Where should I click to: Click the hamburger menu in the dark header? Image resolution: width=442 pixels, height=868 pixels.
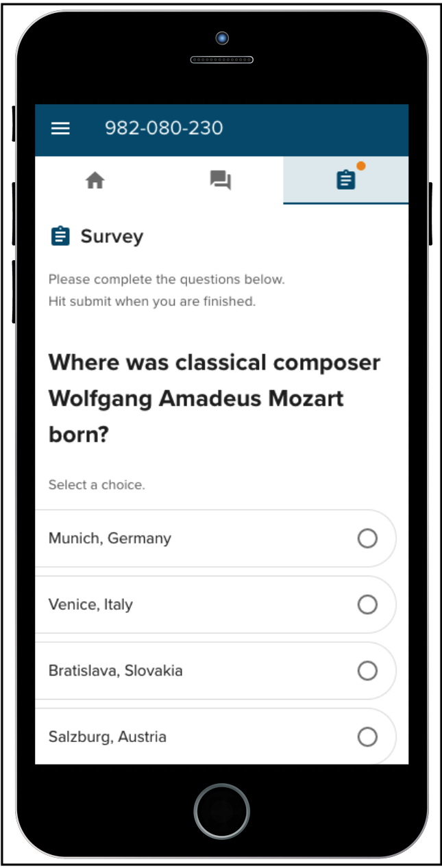60,128
